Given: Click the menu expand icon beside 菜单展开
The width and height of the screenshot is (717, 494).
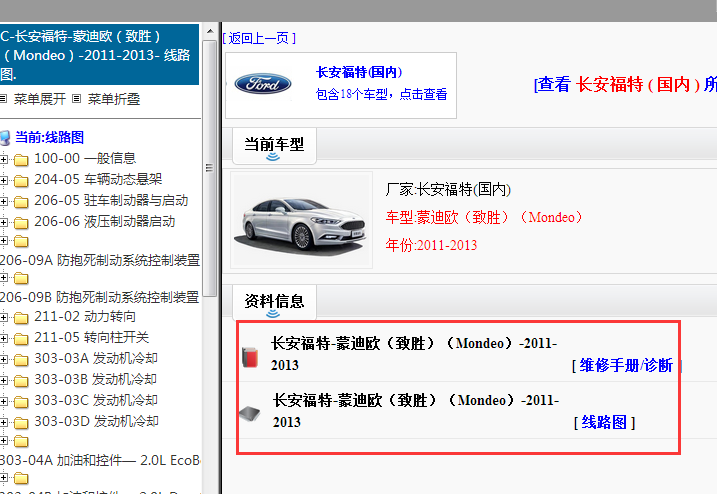Looking at the screenshot, I should (x=3, y=99).
